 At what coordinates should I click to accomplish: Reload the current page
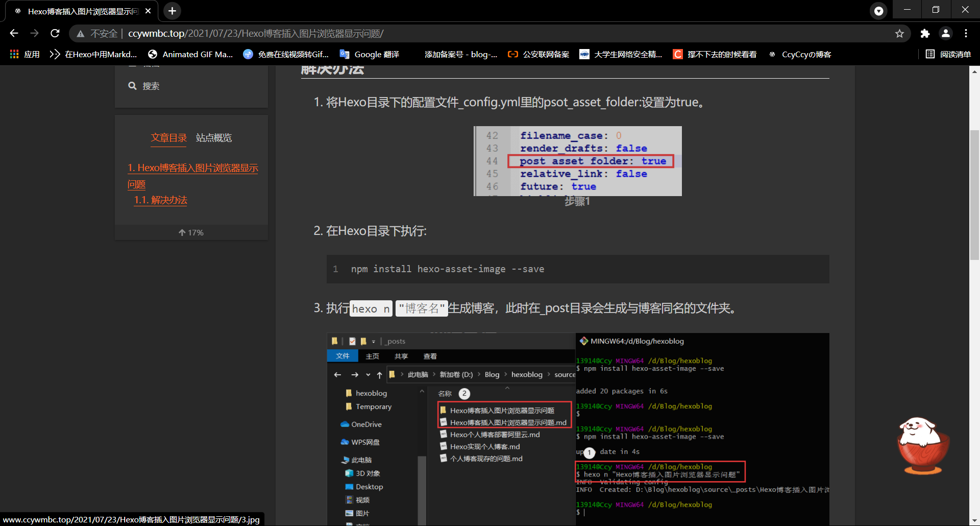(x=55, y=33)
